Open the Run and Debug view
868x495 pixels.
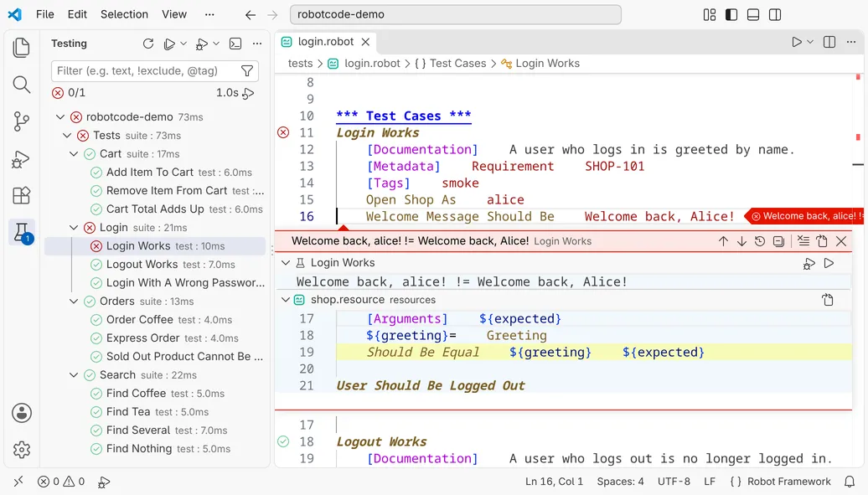click(x=21, y=159)
